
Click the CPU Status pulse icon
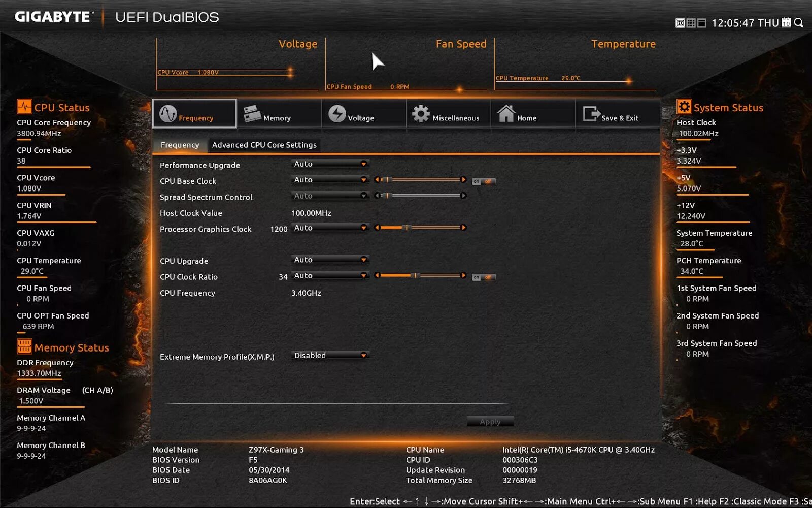point(24,107)
